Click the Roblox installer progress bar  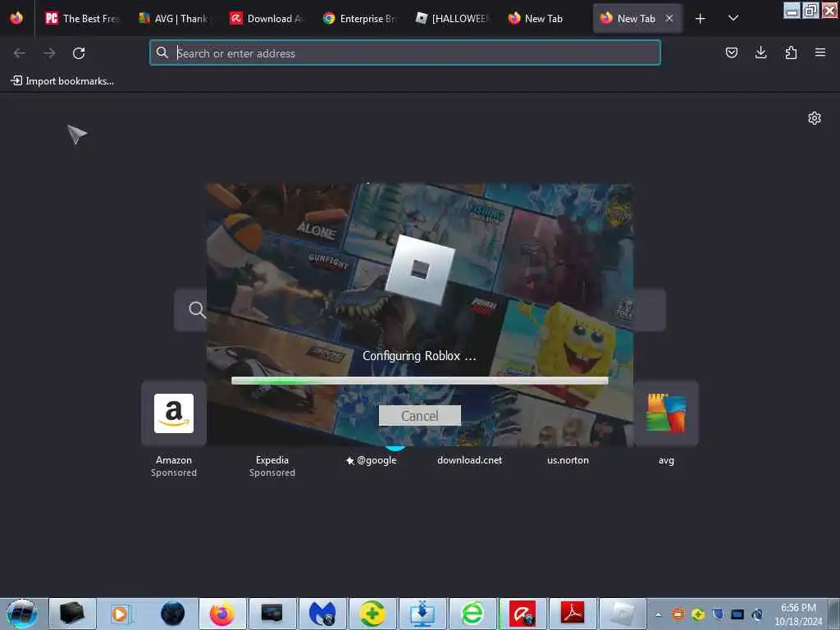pos(419,381)
